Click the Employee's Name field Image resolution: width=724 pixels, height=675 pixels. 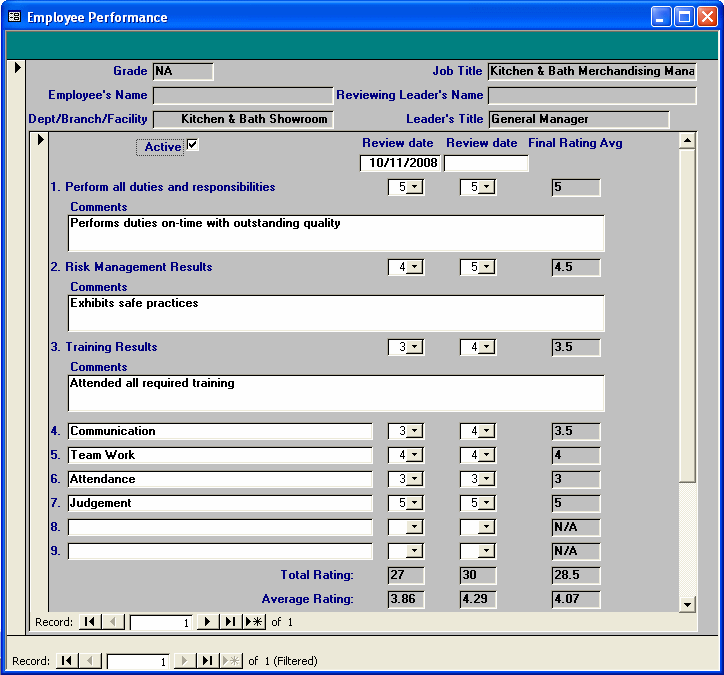point(243,96)
